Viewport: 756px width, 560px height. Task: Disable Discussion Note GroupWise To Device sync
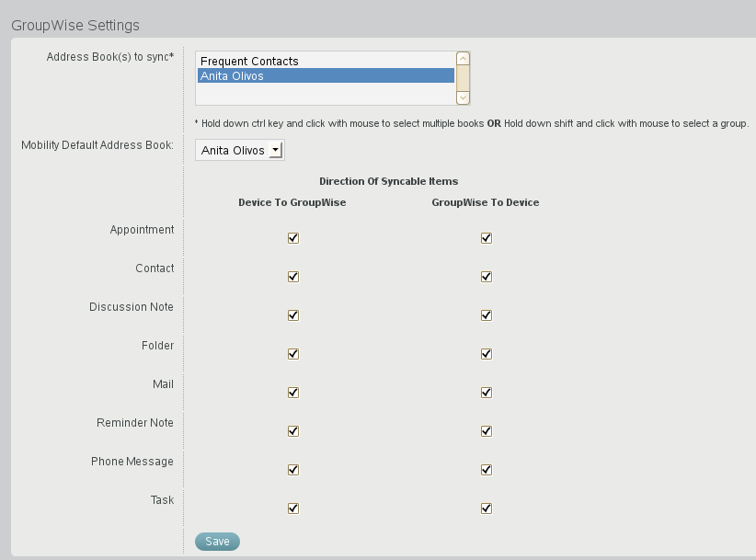487,315
